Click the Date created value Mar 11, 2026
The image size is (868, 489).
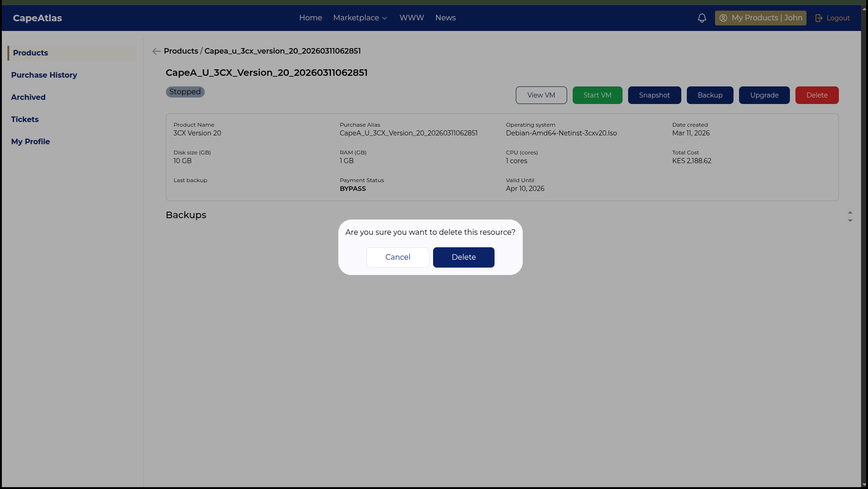[x=691, y=133]
